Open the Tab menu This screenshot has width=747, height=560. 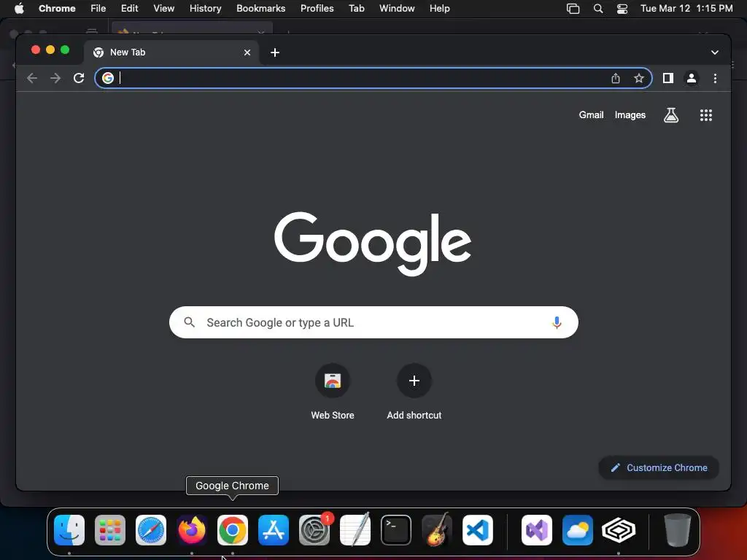pyautogui.click(x=356, y=8)
